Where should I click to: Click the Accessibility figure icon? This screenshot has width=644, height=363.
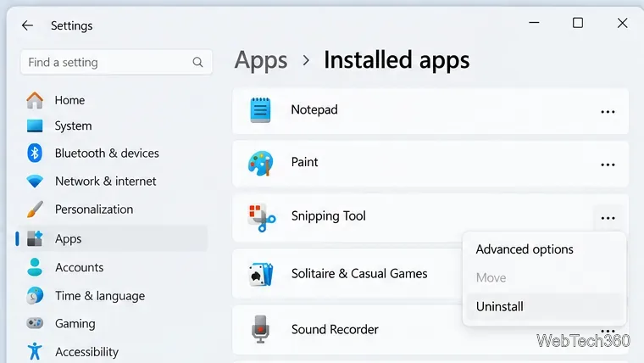35,351
